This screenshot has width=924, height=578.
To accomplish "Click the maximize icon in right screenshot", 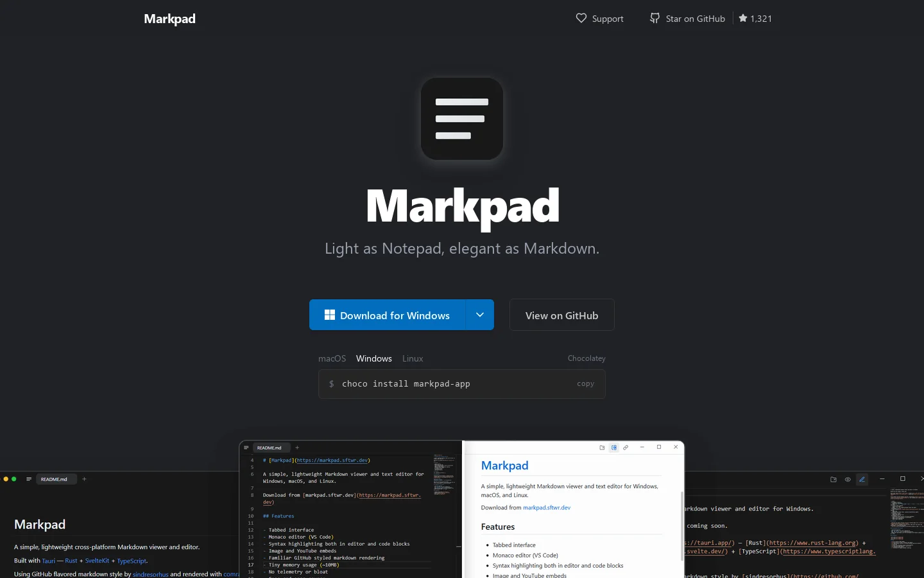I will pos(903,479).
